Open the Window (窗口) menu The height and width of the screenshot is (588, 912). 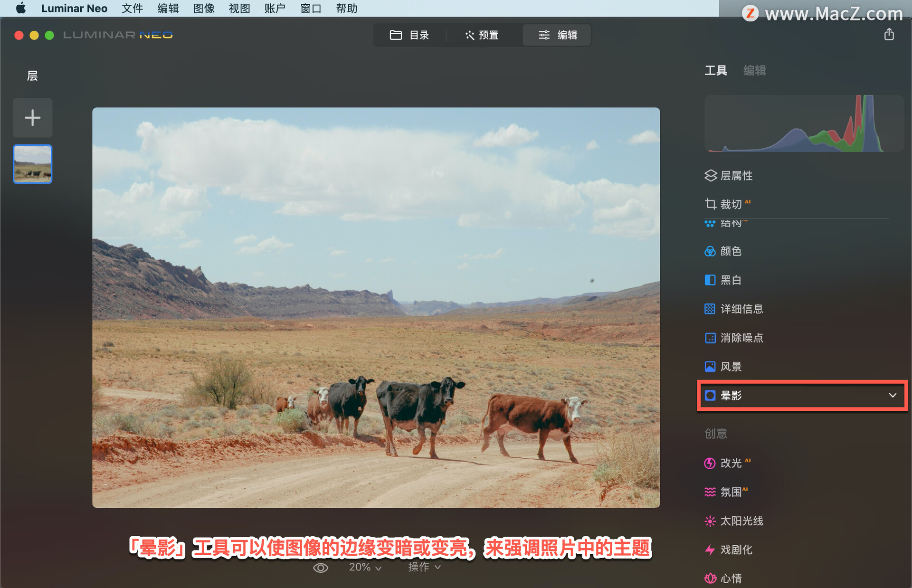pos(311,9)
